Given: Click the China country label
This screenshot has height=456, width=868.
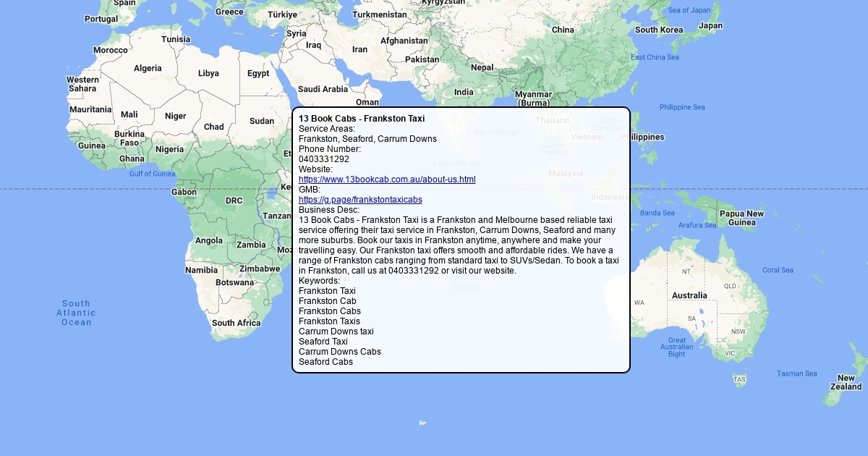Looking at the screenshot, I should click(563, 30).
